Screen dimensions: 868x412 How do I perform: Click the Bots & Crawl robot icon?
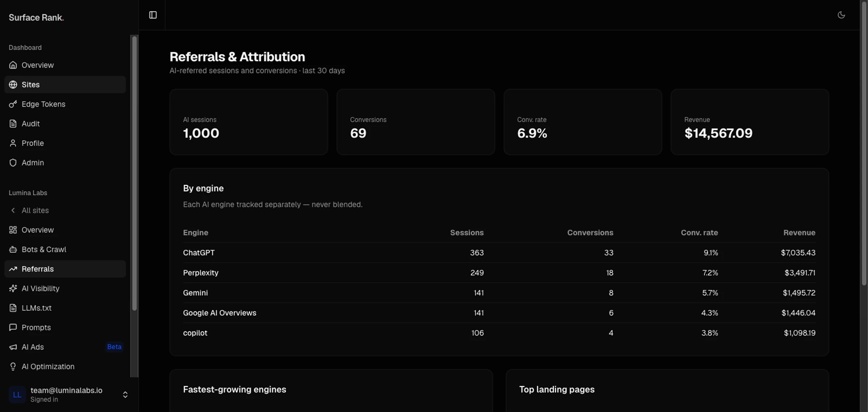coord(13,249)
